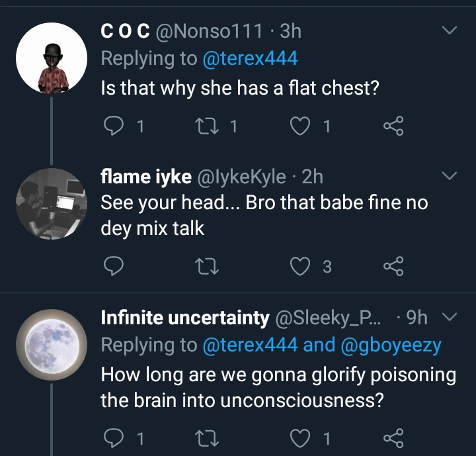Open the @terex444 mention in C O C reply
Screen dimensions: 476x456
(250, 59)
